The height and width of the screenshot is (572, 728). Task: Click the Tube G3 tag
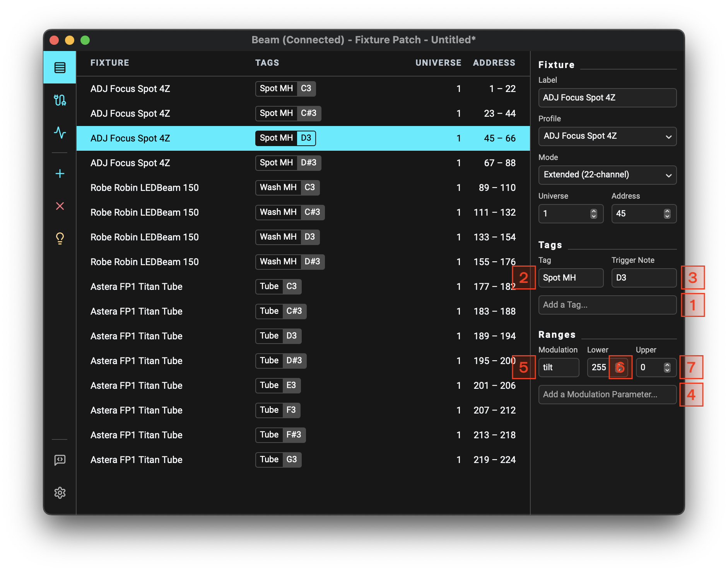click(x=279, y=460)
